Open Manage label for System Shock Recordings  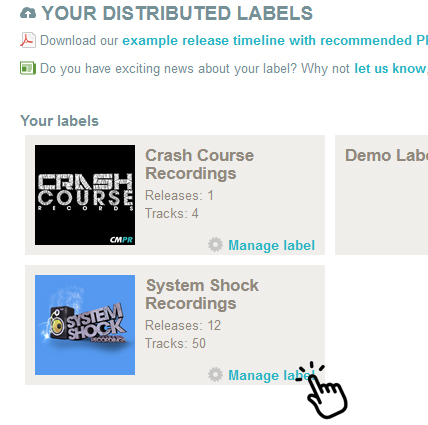pos(271,375)
